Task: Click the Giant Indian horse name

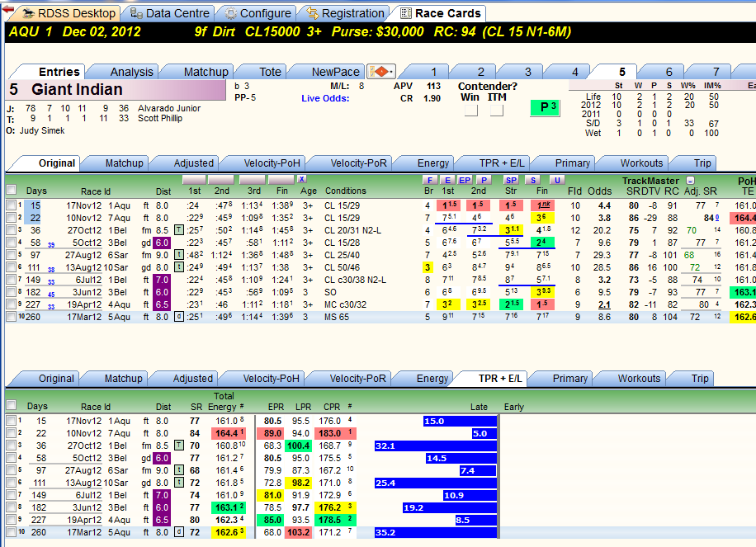Action: pyautogui.click(x=77, y=90)
